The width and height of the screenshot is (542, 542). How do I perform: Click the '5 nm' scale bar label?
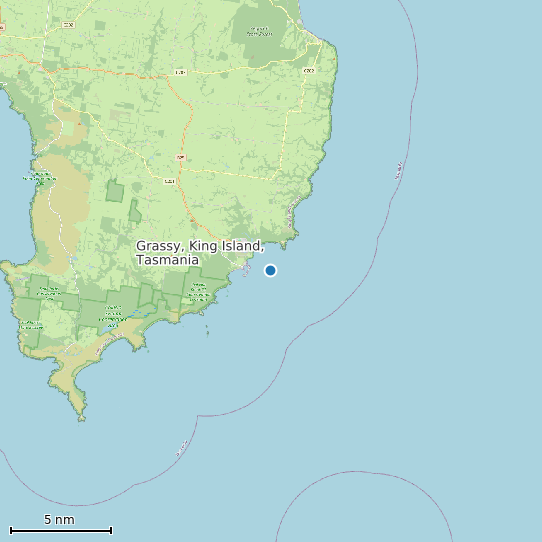(x=59, y=519)
